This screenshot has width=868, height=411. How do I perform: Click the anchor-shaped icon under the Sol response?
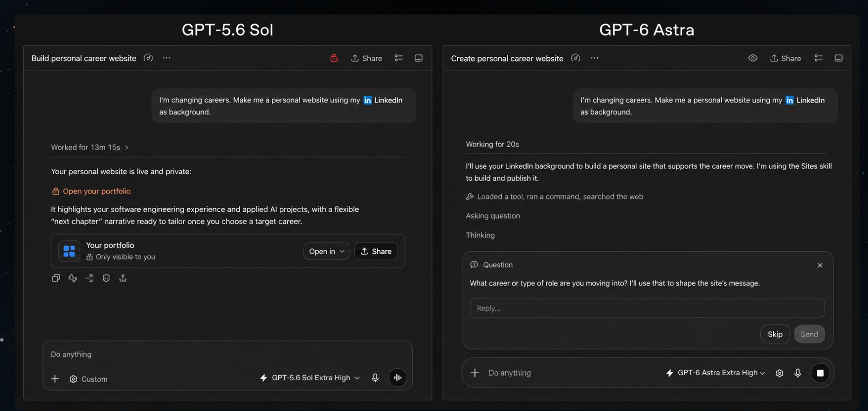(123, 278)
